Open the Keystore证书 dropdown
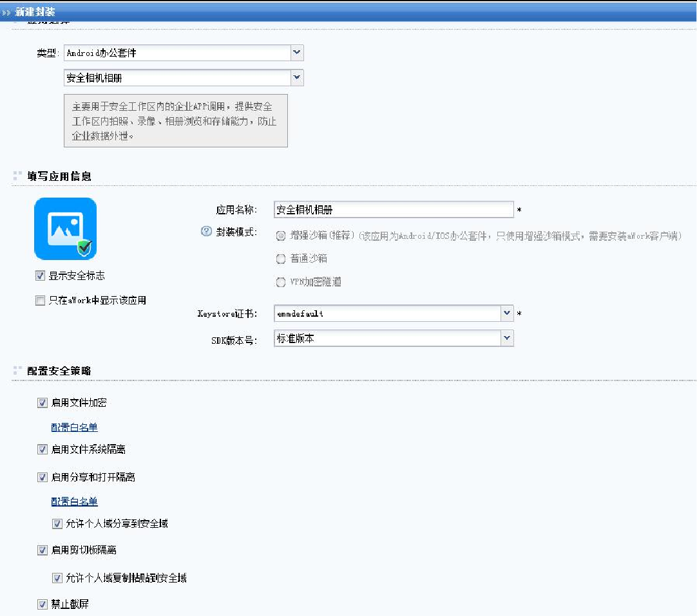The width and height of the screenshot is (697, 616). pyautogui.click(x=507, y=313)
